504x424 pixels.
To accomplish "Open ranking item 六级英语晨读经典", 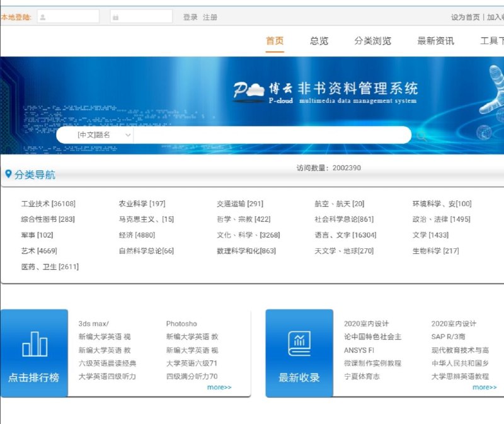I will pos(107,364).
